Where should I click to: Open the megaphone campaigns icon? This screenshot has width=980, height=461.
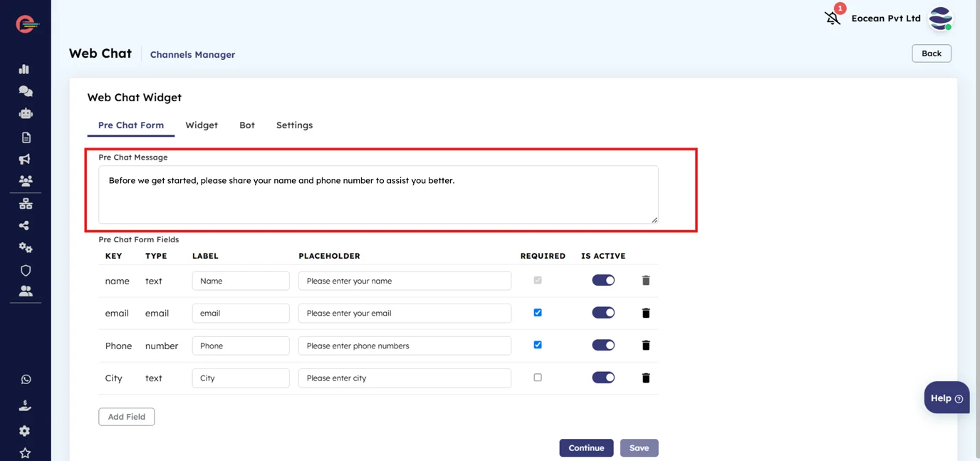click(24, 159)
